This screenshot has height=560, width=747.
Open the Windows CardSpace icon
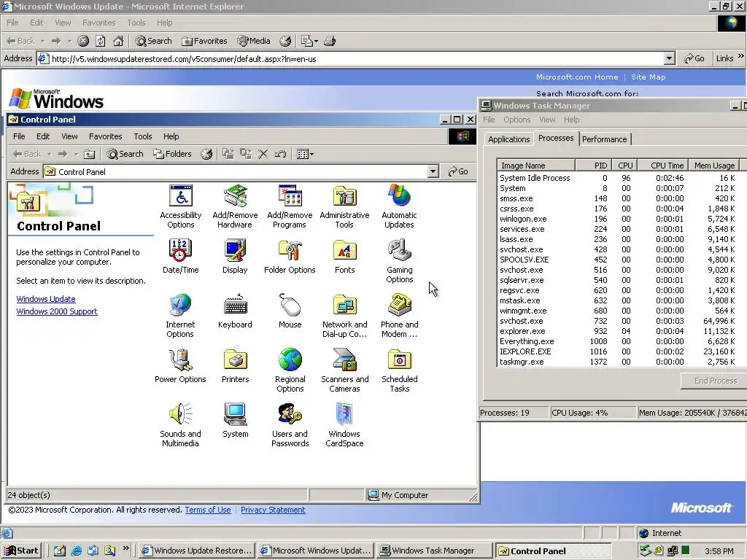coord(344,425)
